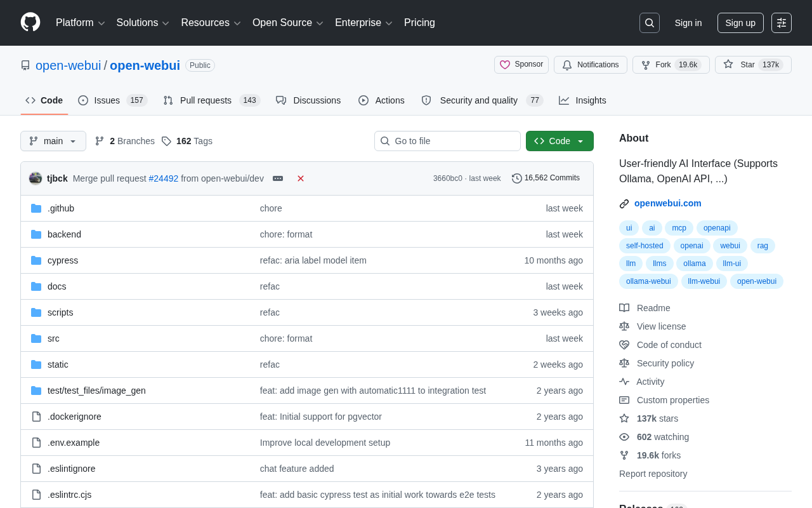812x508 pixels.
Task: View the 19.6k forks list
Action: pos(650,455)
